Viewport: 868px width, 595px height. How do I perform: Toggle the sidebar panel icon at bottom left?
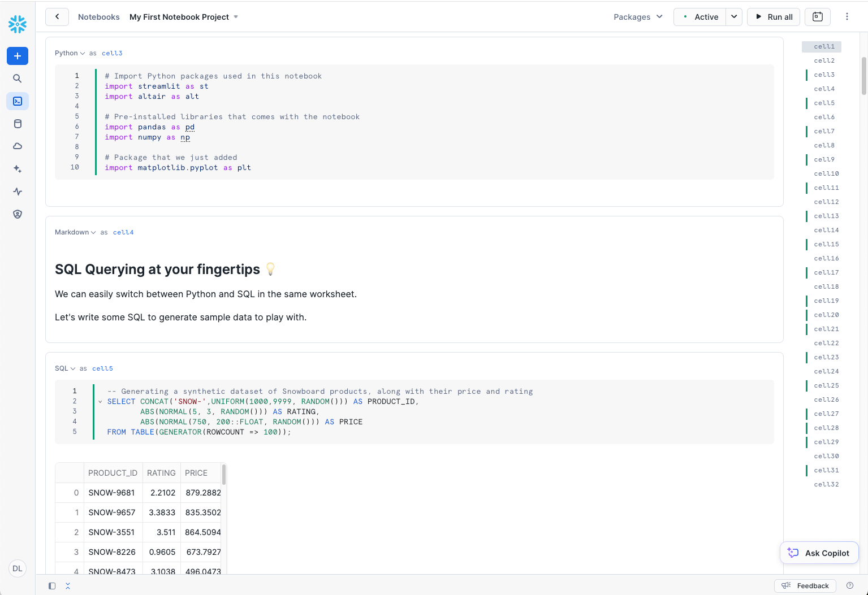[52, 586]
